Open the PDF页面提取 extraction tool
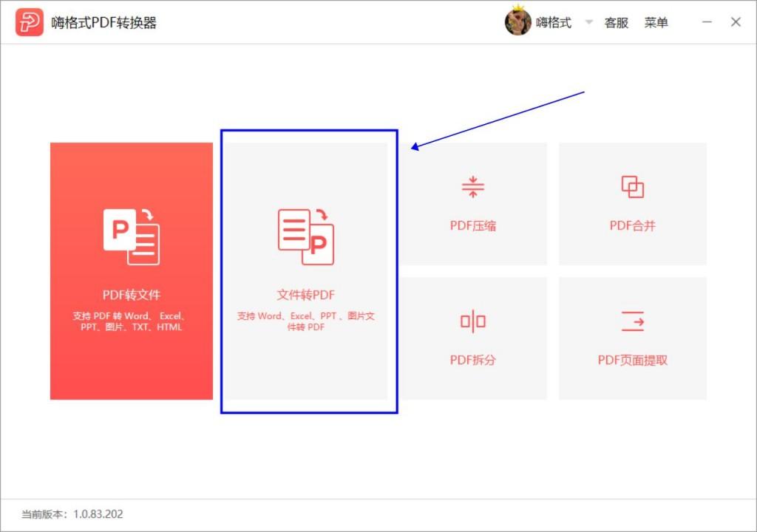This screenshot has width=757, height=532. 633,336
